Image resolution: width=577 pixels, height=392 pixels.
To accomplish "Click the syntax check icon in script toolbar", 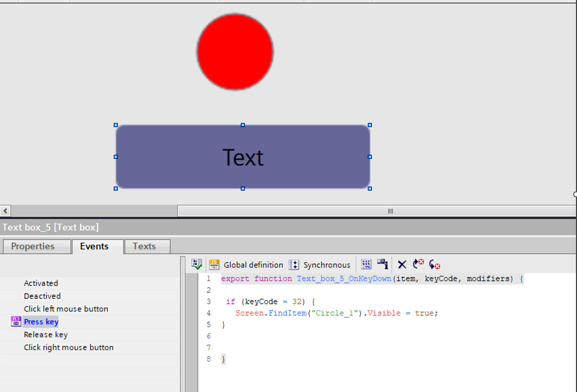I will [x=197, y=265].
